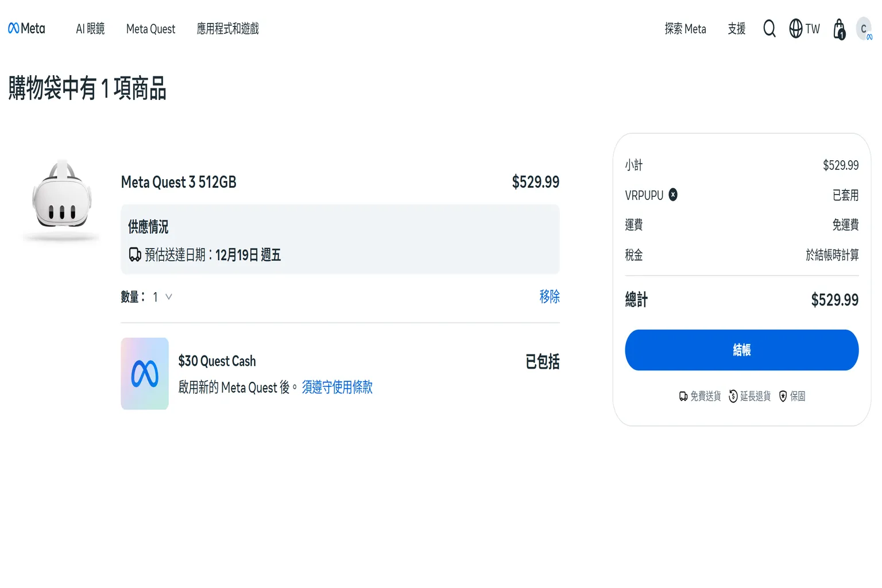882x588 pixels.
Task: Click the 結帳 checkout button
Action: [x=741, y=349]
